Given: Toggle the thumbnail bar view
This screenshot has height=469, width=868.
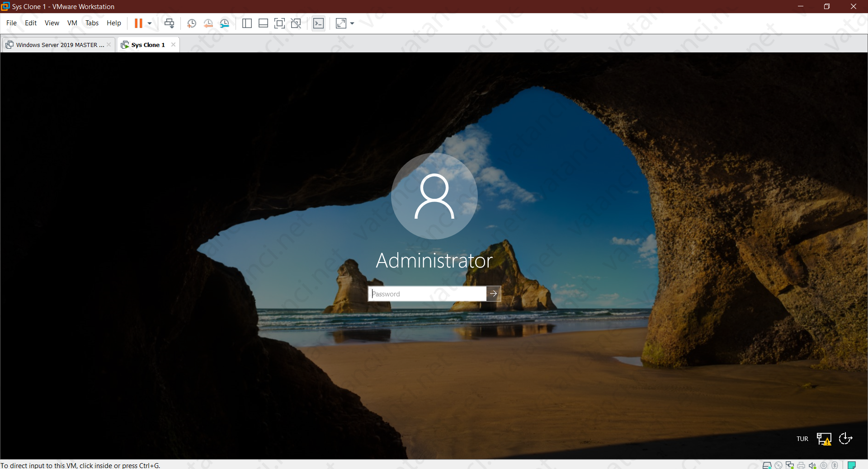Looking at the screenshot, I should [263, 23].
